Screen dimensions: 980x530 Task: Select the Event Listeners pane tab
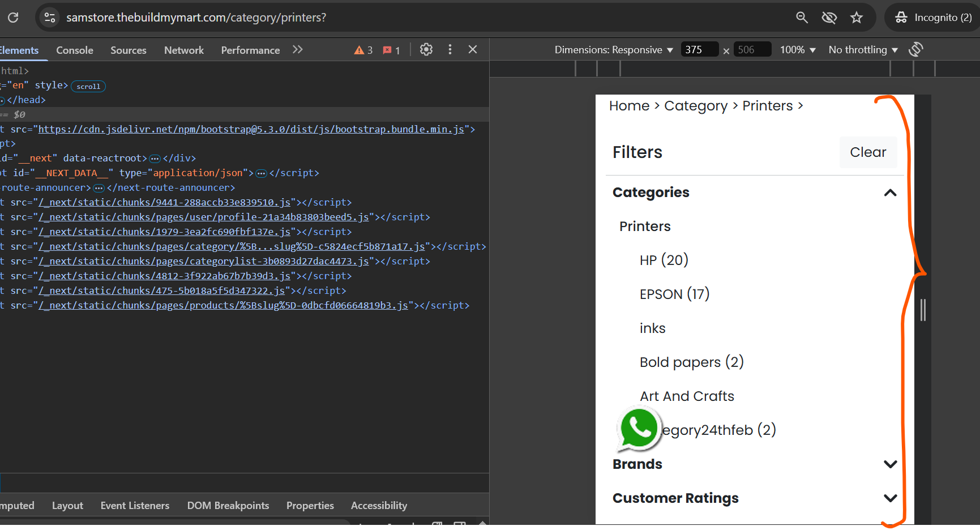[x=135, y=506]
